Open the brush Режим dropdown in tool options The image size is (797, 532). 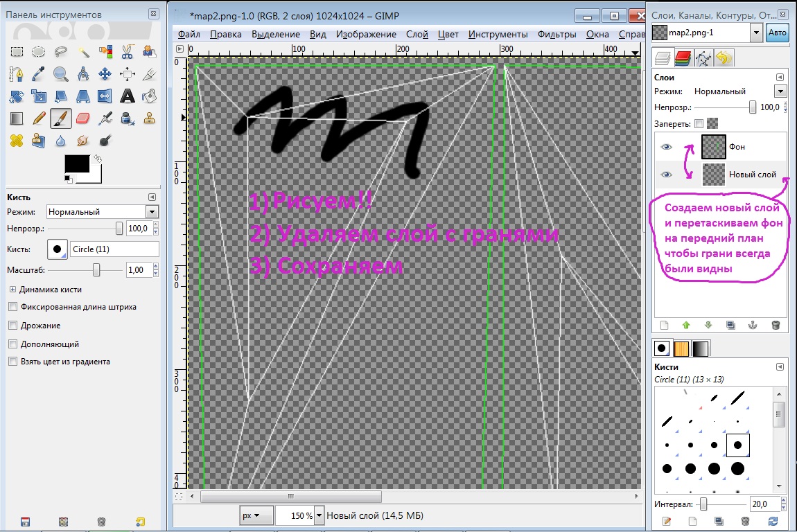(x=103, y=212)
